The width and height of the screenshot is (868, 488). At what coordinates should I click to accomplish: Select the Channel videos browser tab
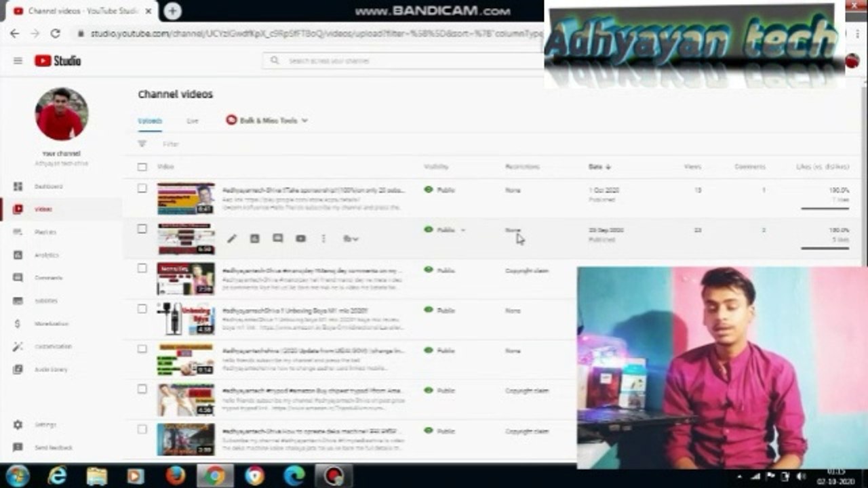[x=84, y=12]
